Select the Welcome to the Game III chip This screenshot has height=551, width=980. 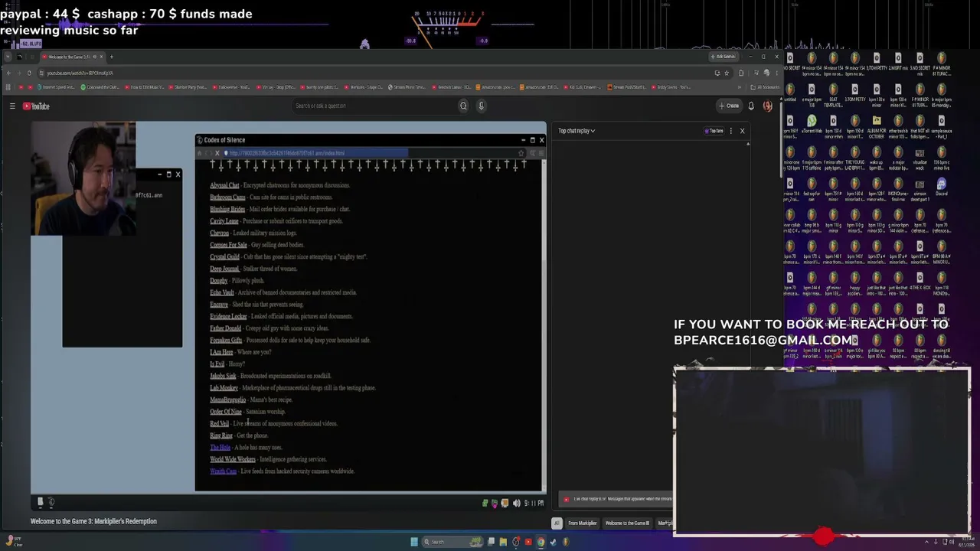pyautogui.click(x=627, y=523)
